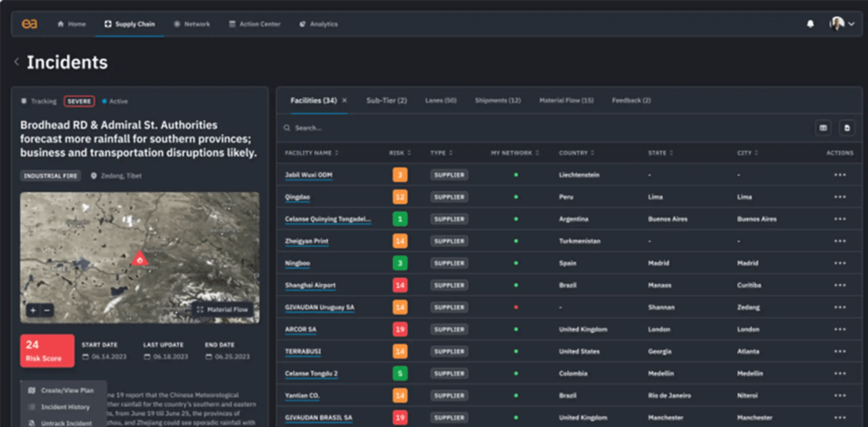Viewport: 868px width, 427px height.
Task: Click the SEVERE severity badge
Action: [x=79, y=101]
